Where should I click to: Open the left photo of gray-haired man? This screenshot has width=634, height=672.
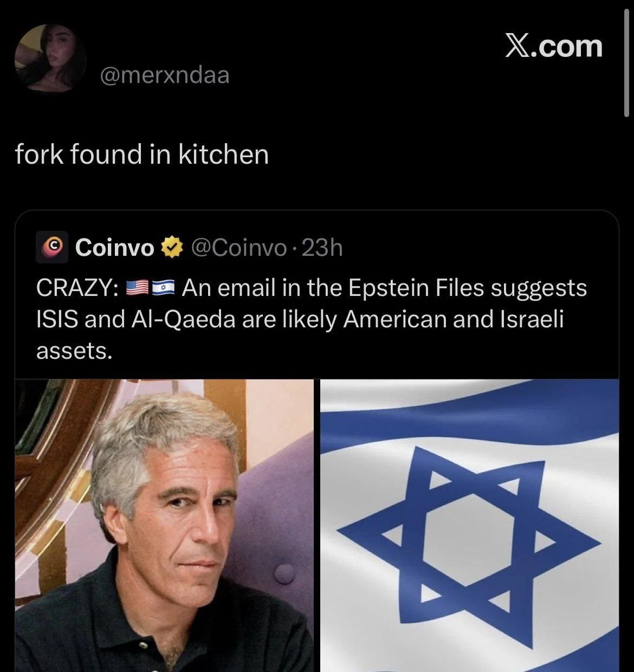tap(164, 525)
